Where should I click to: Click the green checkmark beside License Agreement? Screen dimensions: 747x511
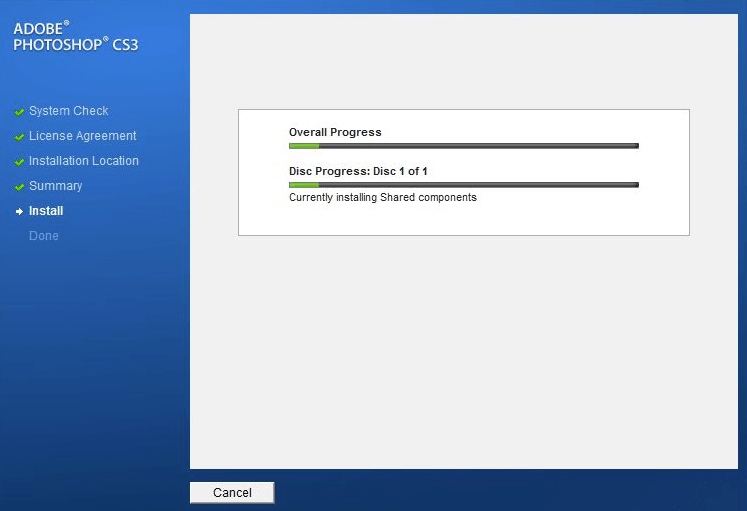pos(19,137)
